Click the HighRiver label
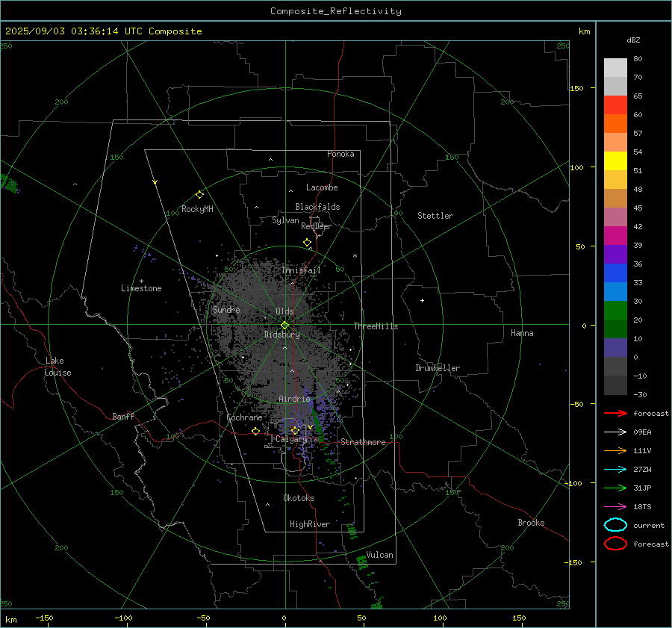The image size is (672, 628). [310, 524]
